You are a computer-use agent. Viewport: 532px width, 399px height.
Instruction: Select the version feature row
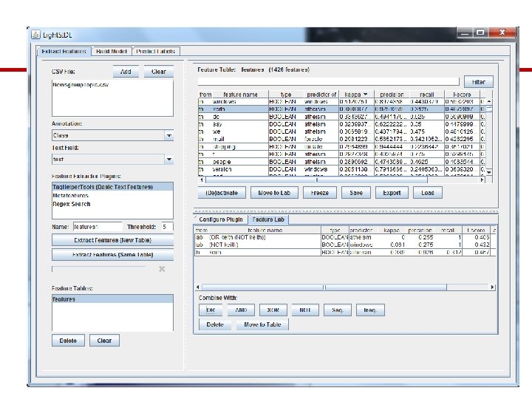click(342, 169)
